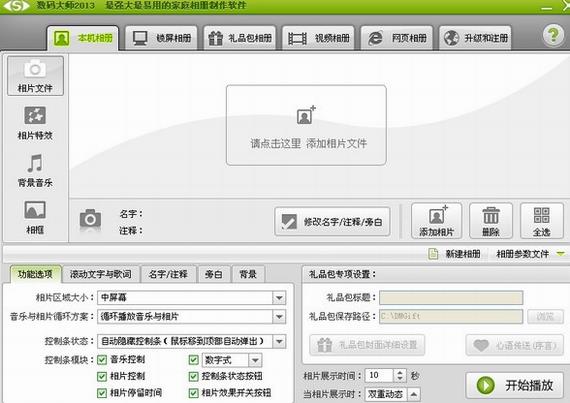Click the 礼品包保存路径 input field

[451, 317]
